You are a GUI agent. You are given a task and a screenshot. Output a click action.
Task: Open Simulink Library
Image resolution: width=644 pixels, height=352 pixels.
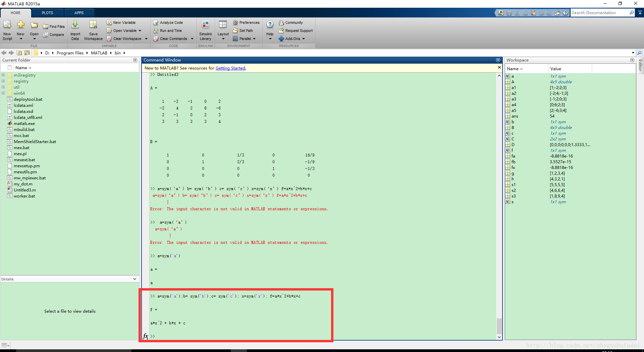206,30
